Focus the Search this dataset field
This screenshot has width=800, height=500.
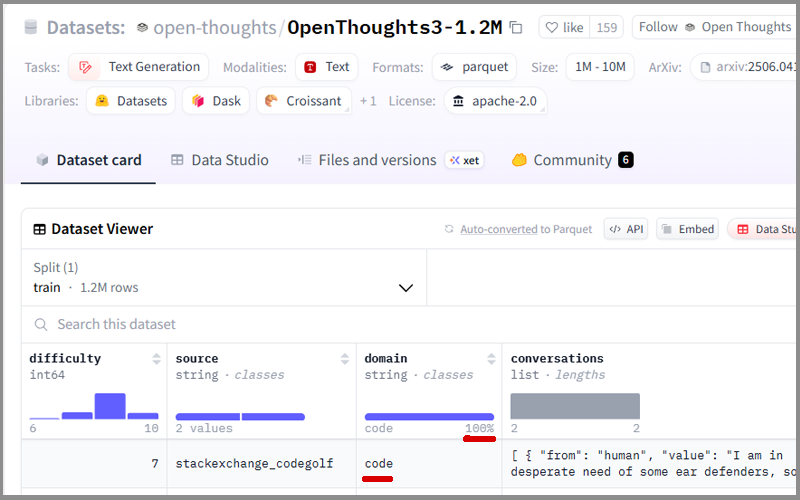[x=408, y=324]
